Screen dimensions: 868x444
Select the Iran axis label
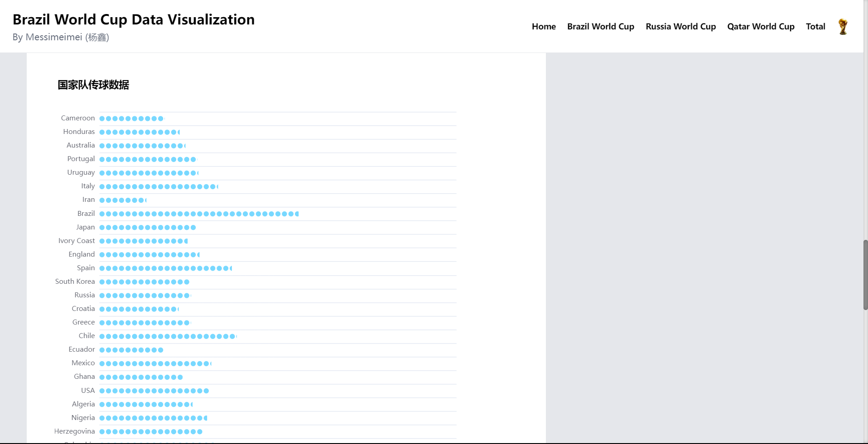(x=88, y=200)
